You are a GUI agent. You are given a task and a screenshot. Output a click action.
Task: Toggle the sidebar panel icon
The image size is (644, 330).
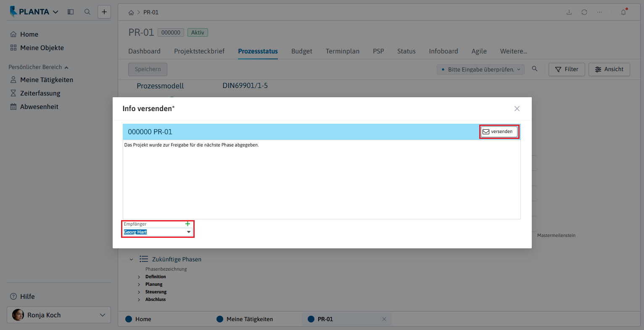(71, 12)
